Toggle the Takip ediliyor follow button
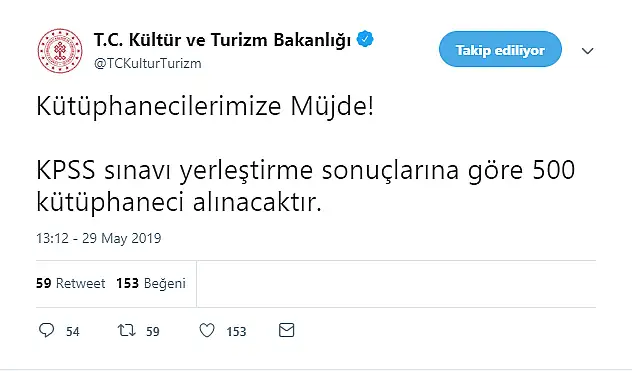The height and width of the screenshot is (371, 632). pos(500,49)
